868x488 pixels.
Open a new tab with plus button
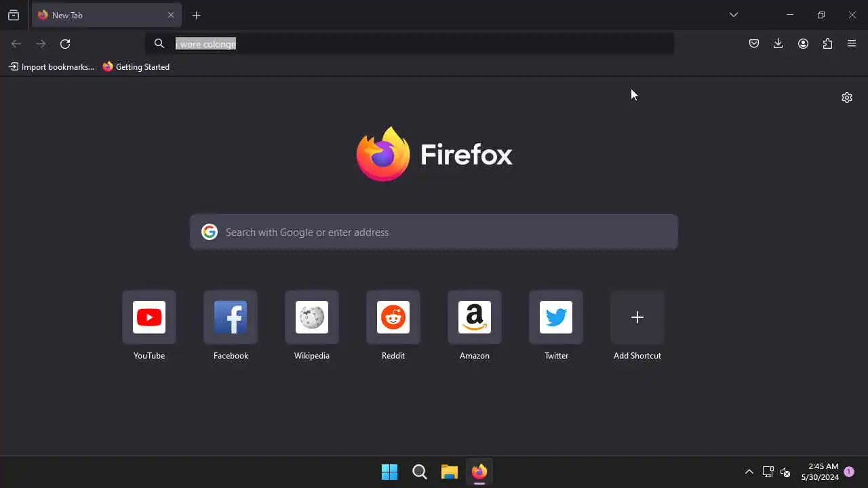(x=197, y=15)
